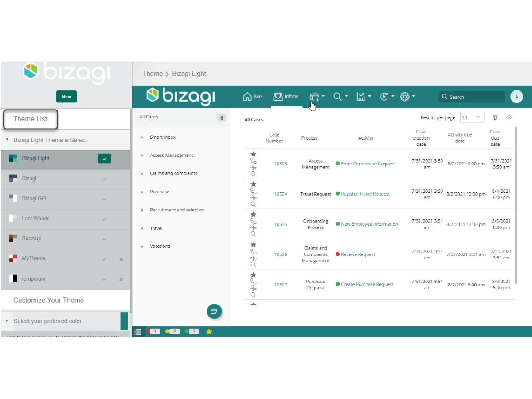The height and width of the screenshot is (399, 532).
Task: Click the Bizagi theme color thumbnail
Action: [13, 178]
